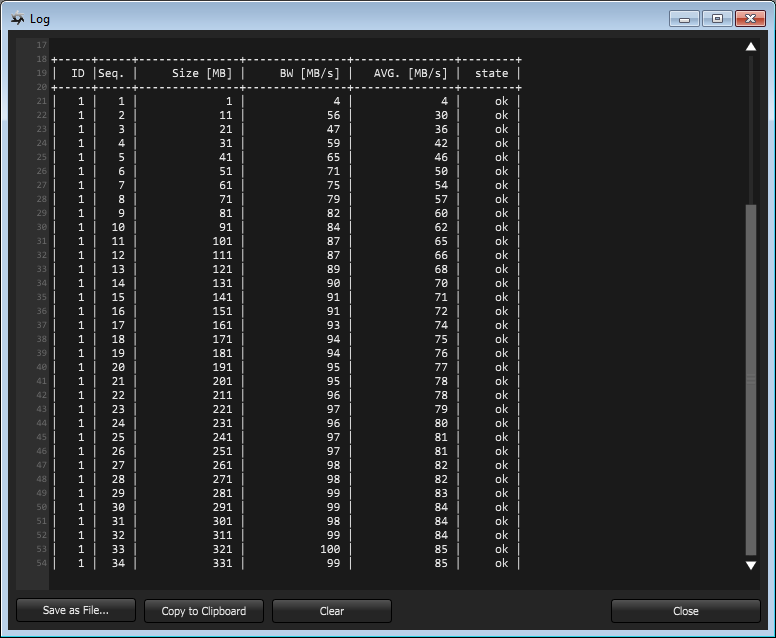
Task: Click AVG value 80 in sequence 24 row
Action: tap(441, 423)
